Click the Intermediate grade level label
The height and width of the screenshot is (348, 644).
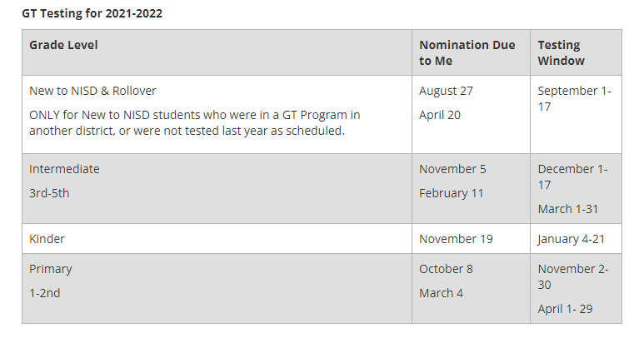coord(64,169)
